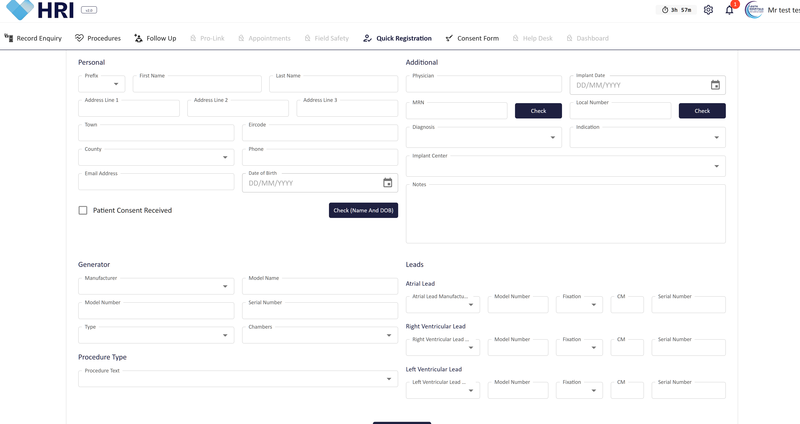The width and height of the screenshot is (800, 424).
Task: Open the Prefix dropdown
Action: tap(102, 84)
